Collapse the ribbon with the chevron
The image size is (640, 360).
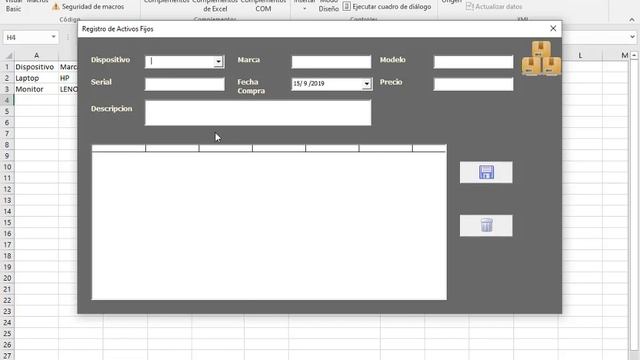(x=631, y=19)
